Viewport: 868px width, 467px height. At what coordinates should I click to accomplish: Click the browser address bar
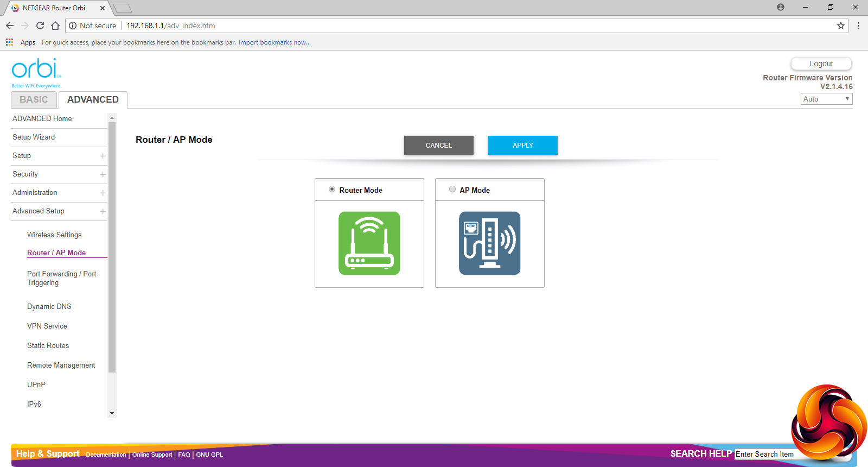pyautogui.click(x=456, y=26)
